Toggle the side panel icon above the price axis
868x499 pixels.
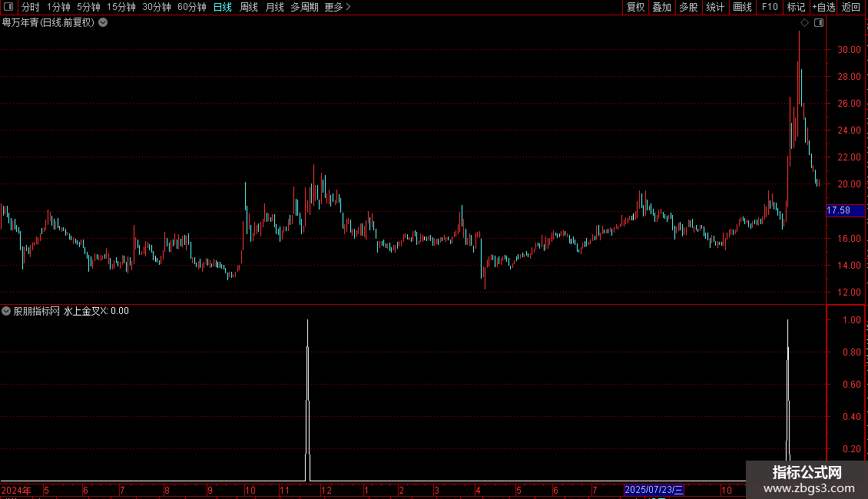pyautogui.click(x=819, y=23)
